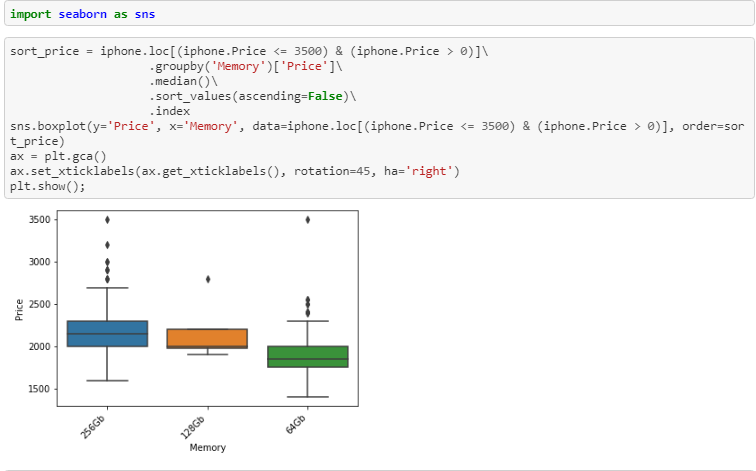This screenshot has width=756, height=471.
Task: Click the 256Gb x-axis tick label
Action: coord(93,427)
